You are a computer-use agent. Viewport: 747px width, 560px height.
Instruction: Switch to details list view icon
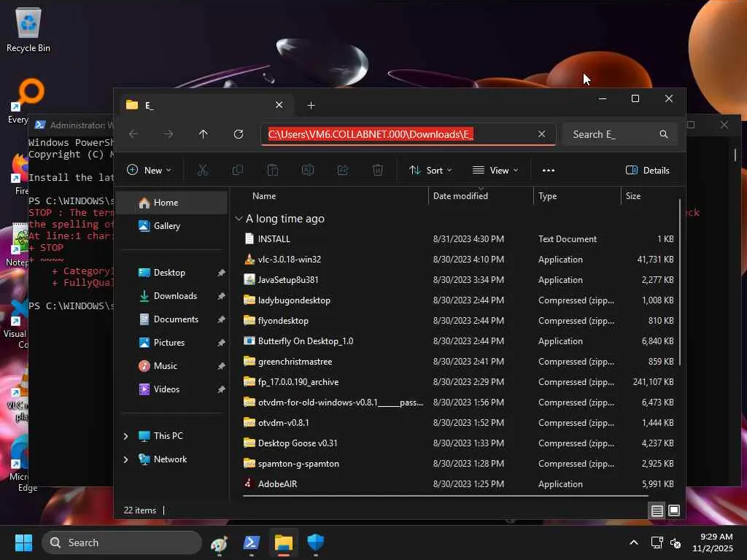(657, 510)
